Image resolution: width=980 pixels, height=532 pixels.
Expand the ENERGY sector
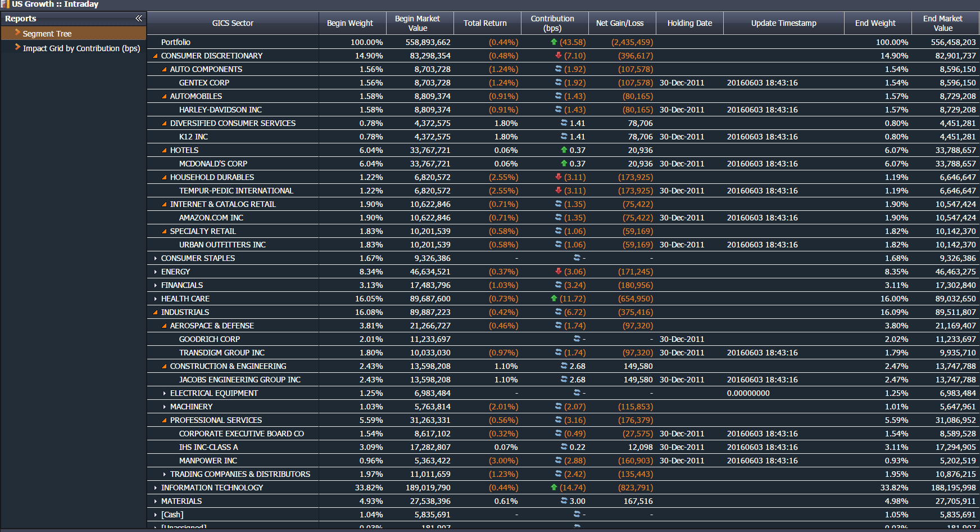[x=156, y=272]
